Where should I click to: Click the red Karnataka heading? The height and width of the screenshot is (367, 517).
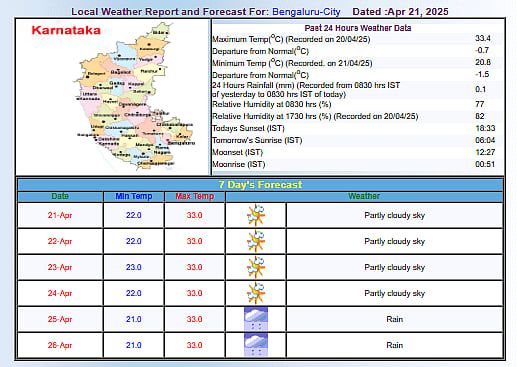click(x=66, y=30)
